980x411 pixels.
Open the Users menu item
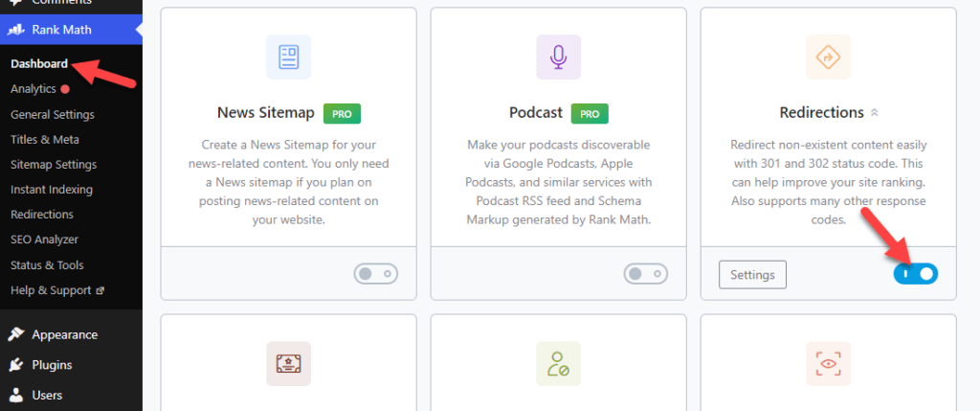47,396
